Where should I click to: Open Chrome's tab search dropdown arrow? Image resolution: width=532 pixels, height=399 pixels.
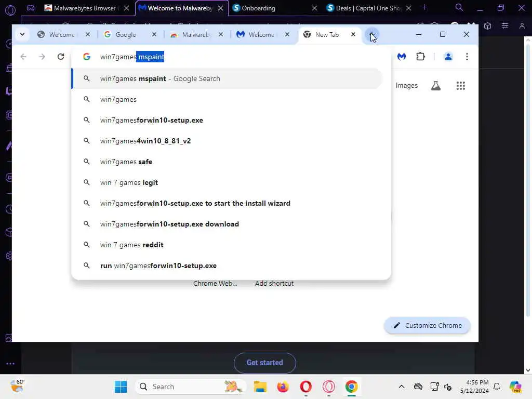click(22, 34)
